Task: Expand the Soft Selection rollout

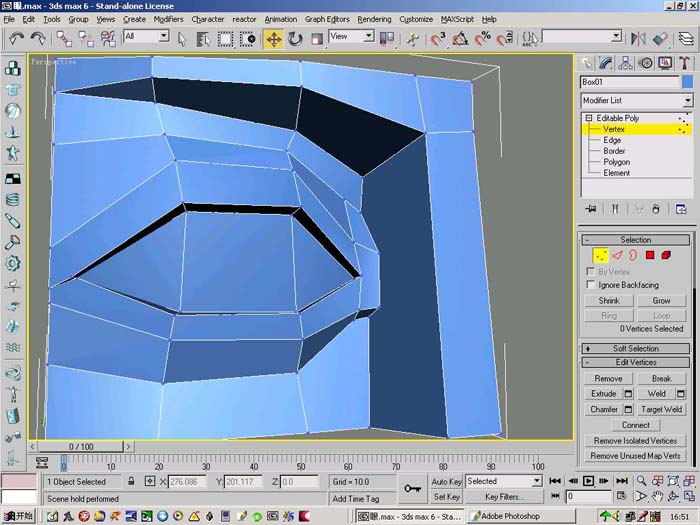Action: (636, 348)
